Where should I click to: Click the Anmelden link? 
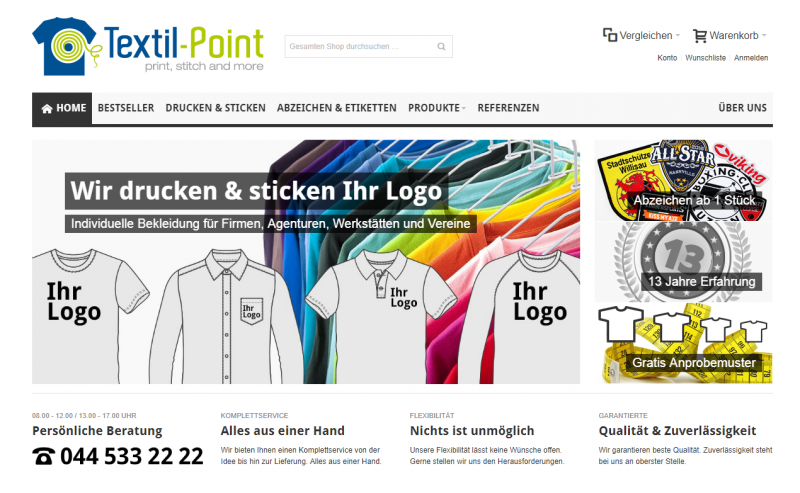click(x=751, y=58)
